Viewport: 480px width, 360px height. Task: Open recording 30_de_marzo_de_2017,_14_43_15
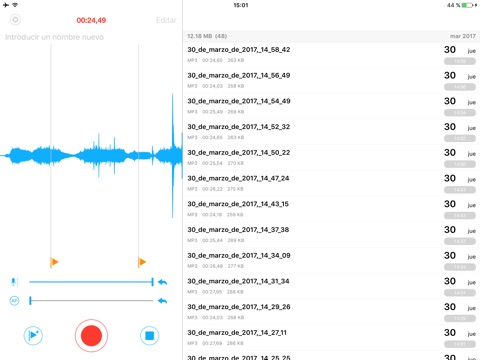click(x=332, y=209)
